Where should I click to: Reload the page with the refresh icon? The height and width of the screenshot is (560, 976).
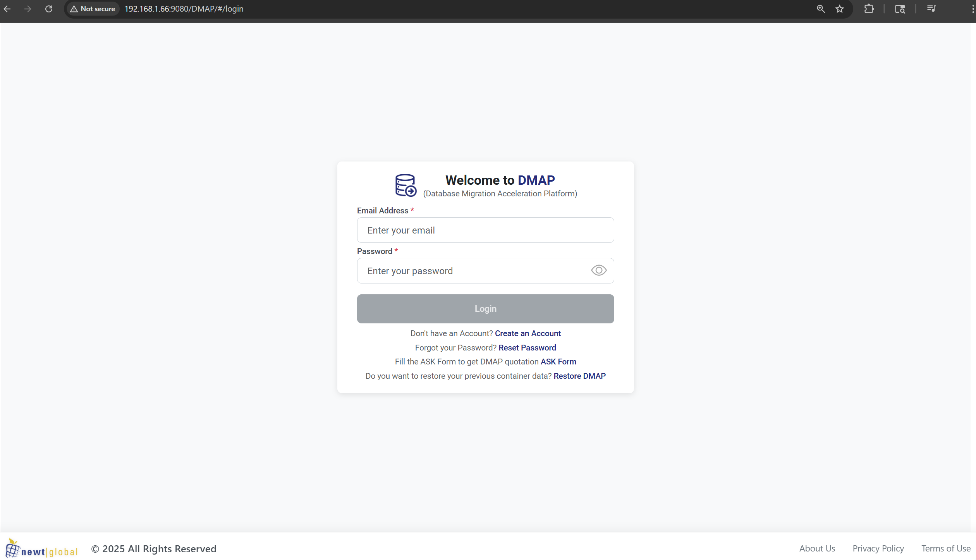(x=49, y=9)
